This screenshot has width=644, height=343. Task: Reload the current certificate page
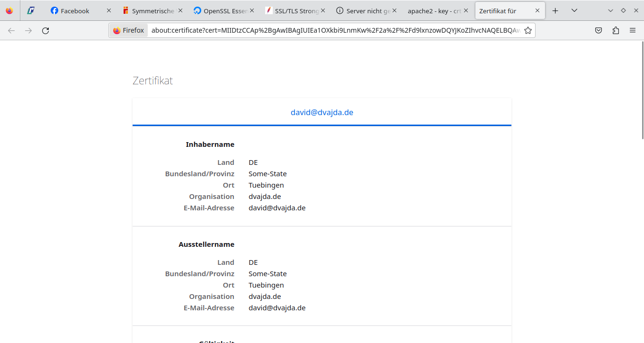click(x=45, y=30)
